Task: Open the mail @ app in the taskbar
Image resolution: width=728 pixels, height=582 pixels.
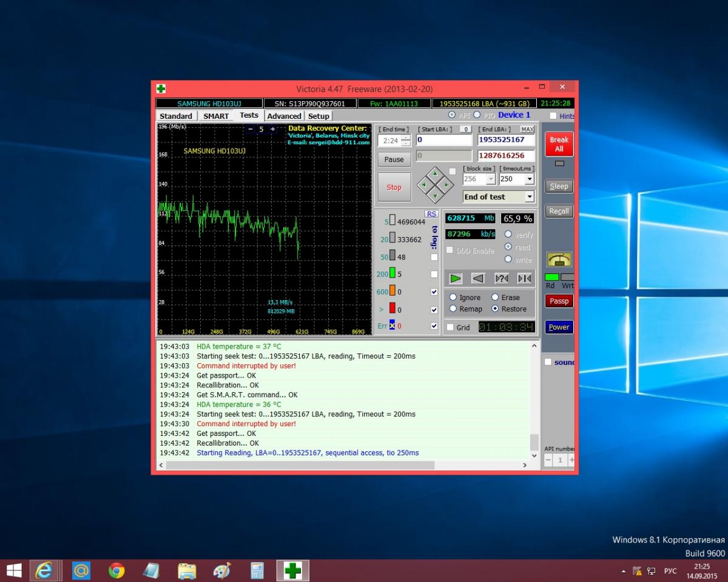Action: click(81, 570)
